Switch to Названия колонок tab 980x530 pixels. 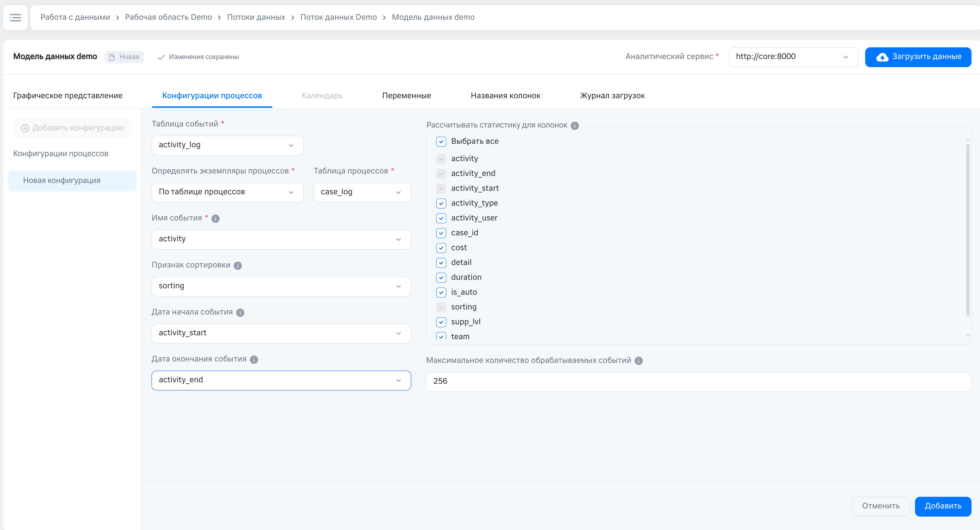click(505, 95)
